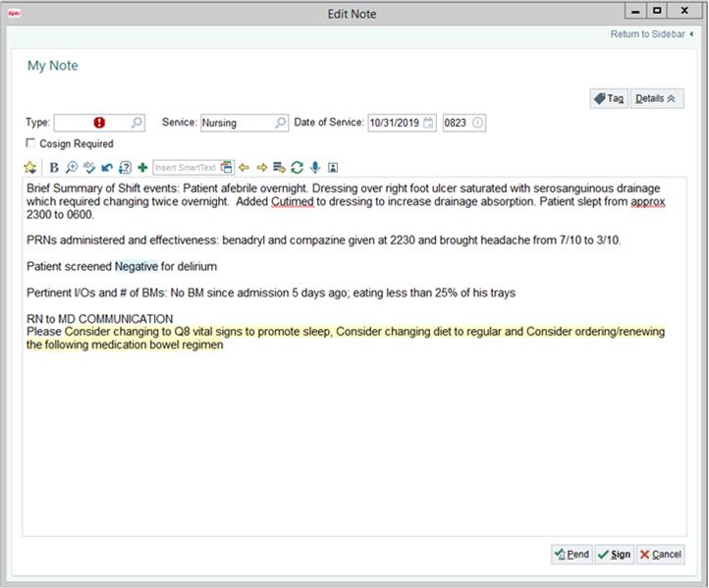The width and height of the screenshot is (709, 588).
Task: Click the microphone dictation icon
Action: [315, 168]
